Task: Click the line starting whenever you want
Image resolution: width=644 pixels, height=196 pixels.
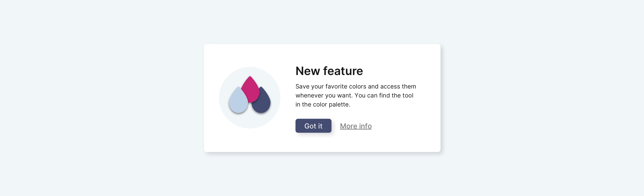Action: coord(354,95)
